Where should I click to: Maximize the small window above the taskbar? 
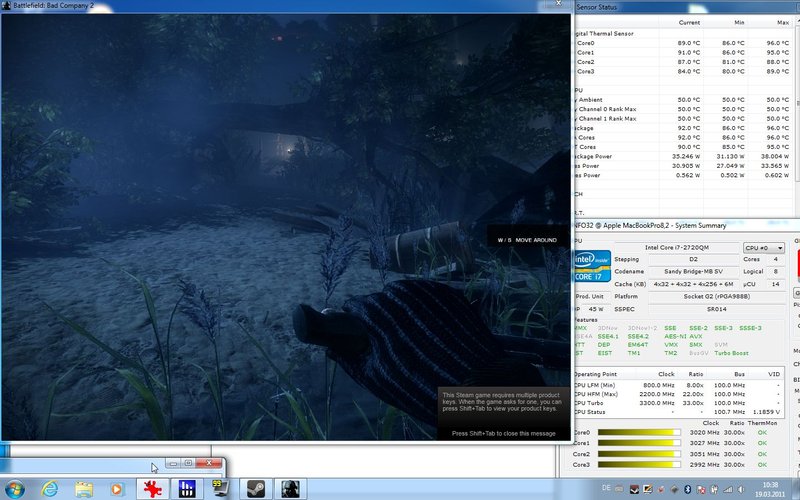click(188, 463)
